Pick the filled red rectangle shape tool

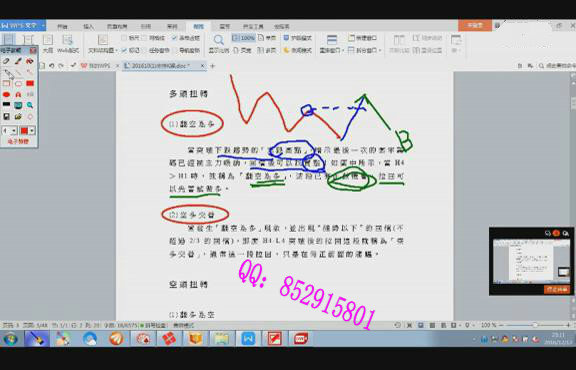(x=30, y=83)
